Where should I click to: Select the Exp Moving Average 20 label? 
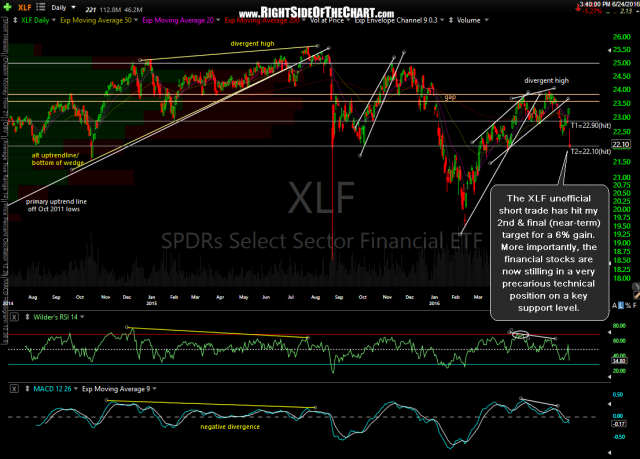178,20
